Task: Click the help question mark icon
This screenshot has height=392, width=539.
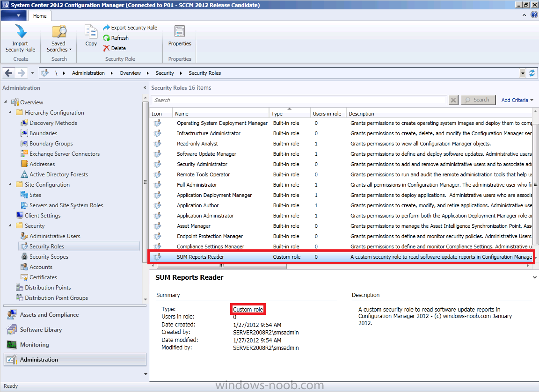Action: pyautogui.click(x=534, y=15)
